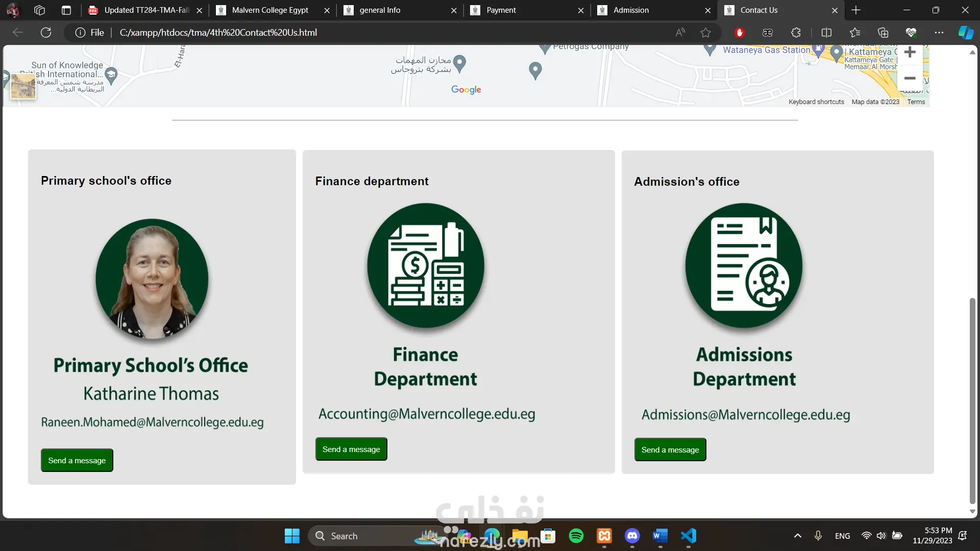Open a new browser tab

point(856,10)
